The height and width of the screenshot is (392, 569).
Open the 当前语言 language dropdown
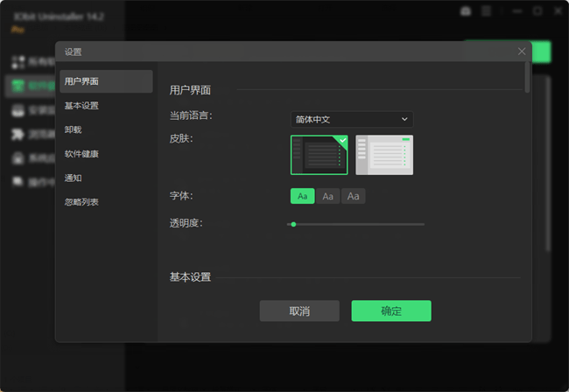pyautogui.click(x=352, y=119)
